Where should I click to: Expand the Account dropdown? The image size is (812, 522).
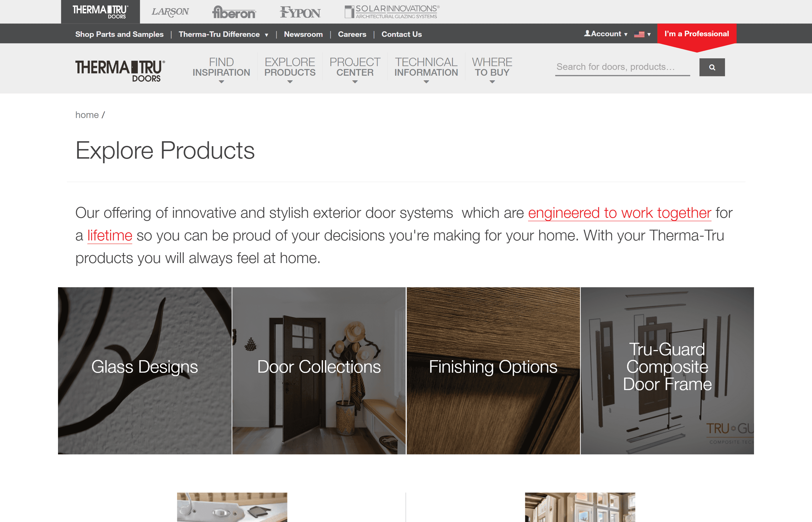606,34
